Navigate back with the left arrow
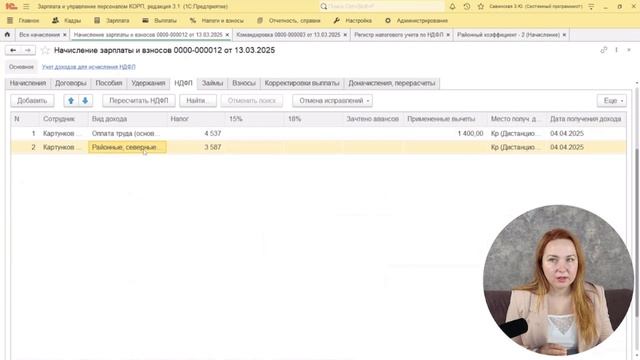This screenshot has width=640, height=360. 13,50
